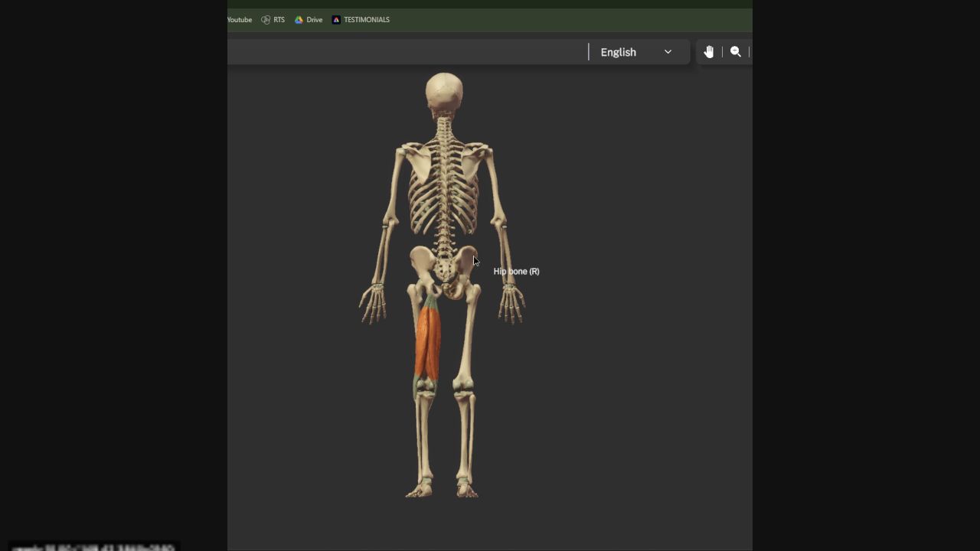Image resolution: width=980 pixels, height=551 pixels.
Task: Click the RTS bookmark icon
Action: tap(266, 20)
